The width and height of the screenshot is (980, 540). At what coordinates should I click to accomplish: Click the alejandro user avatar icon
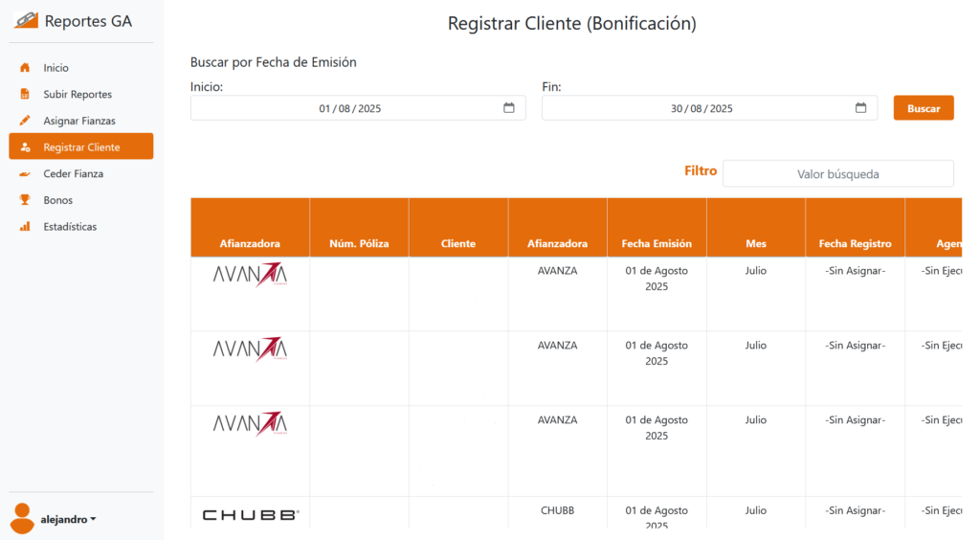pyautogui.click(x=23, y=518)
